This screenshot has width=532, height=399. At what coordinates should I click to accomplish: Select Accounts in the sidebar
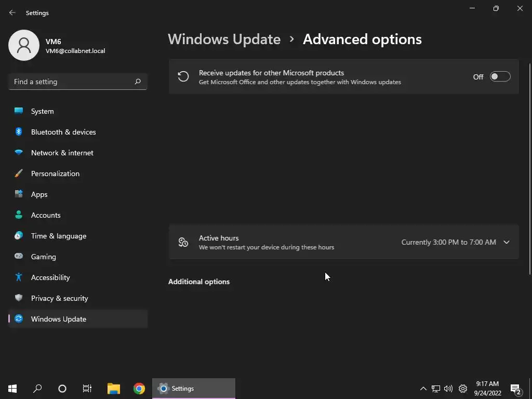coord(78,215)
